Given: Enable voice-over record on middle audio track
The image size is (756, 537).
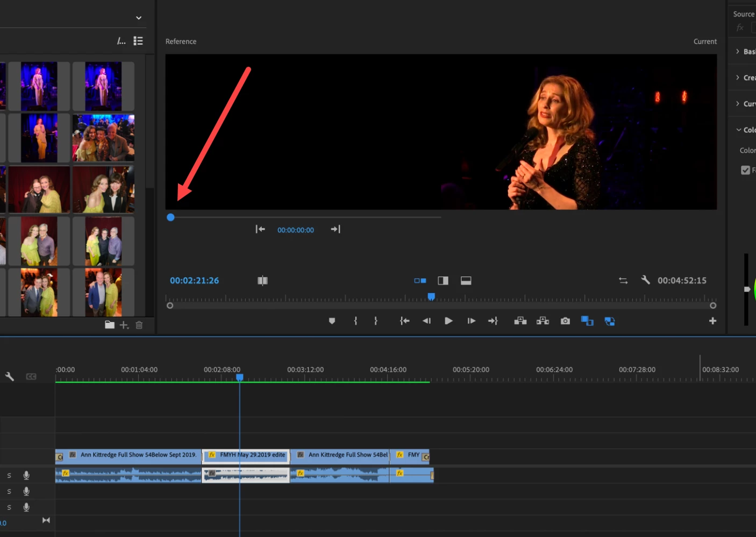Looking at the screenshot, I should click(26, 491).
